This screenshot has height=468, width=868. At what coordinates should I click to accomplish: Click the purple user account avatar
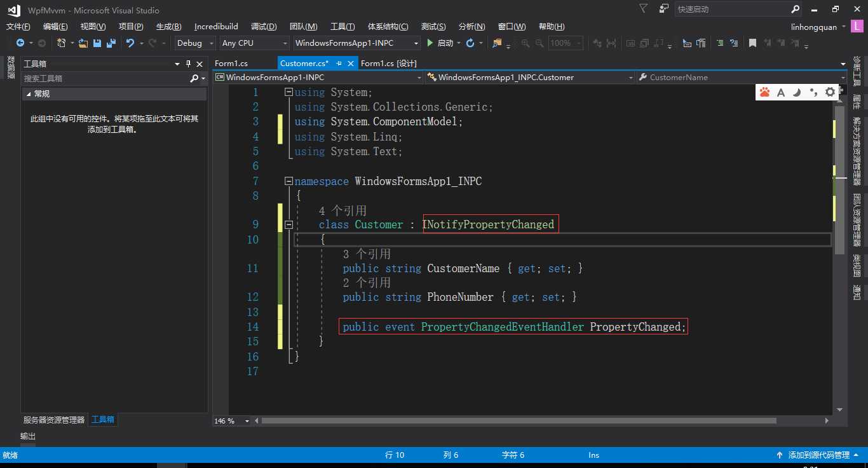click(x=858, y=27)
